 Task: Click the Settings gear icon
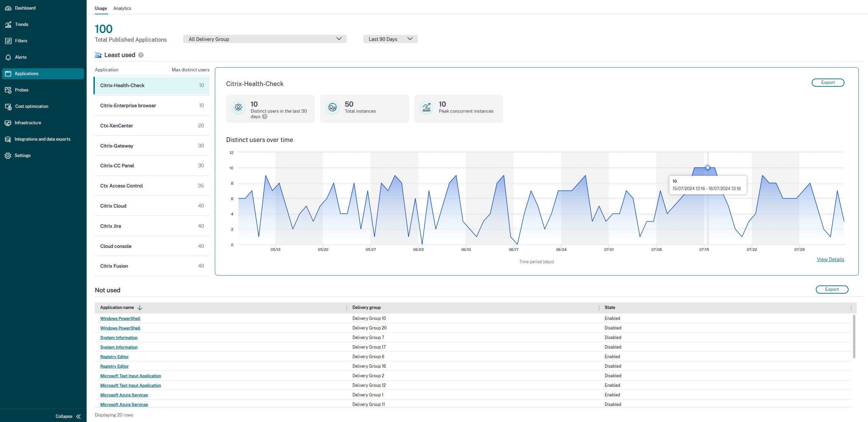tap(8, 156)
